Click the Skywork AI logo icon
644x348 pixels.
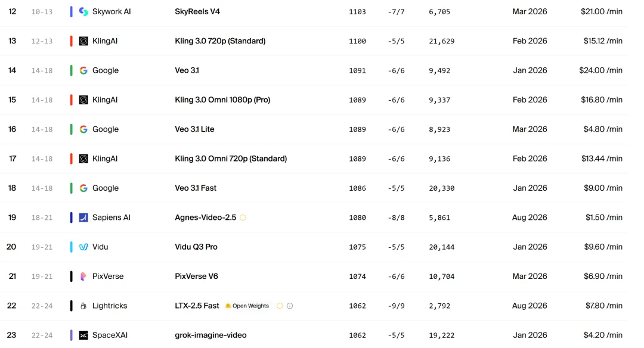[83, 11]
